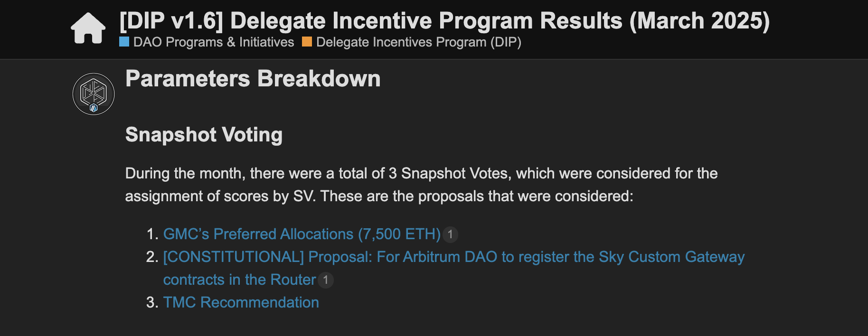
Task: Open the CONSTITUTIONAL Sky Custom Gateway proposal link
Action: [453, 257]
